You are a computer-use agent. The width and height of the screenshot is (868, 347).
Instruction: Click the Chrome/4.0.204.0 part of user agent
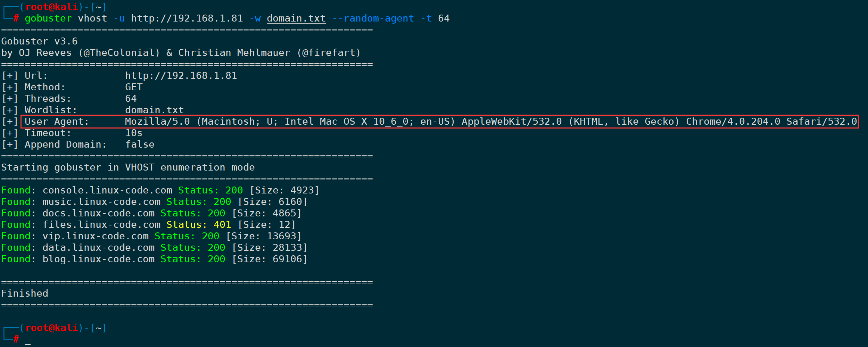(733, 122)
